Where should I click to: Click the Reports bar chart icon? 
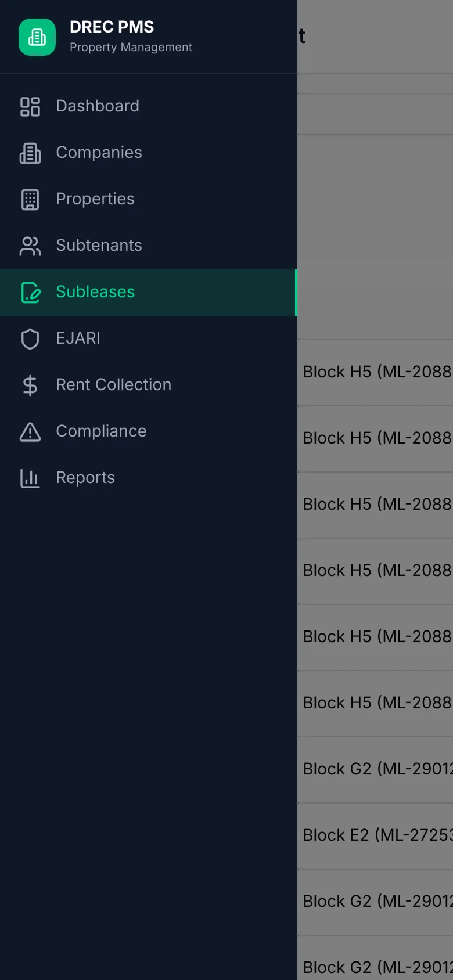point(30,478)
